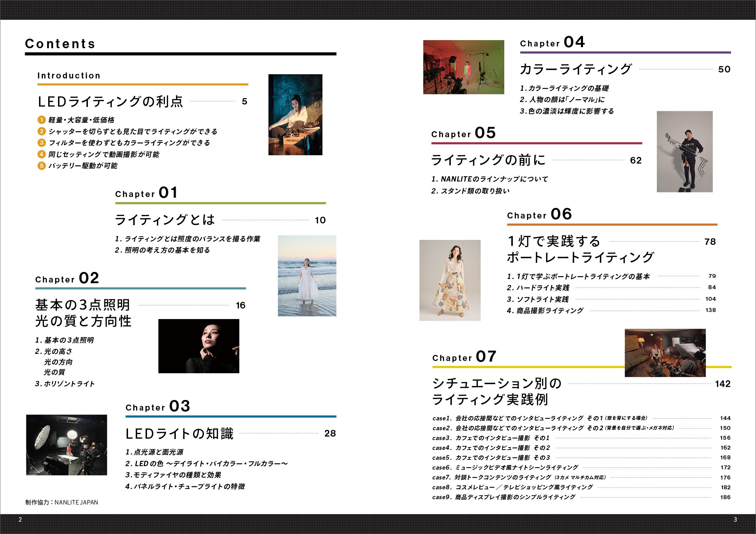Open the beach woman in white dress photo
Image resolution: width=756 pixels, height=534 pixels.
pos(307,276)
